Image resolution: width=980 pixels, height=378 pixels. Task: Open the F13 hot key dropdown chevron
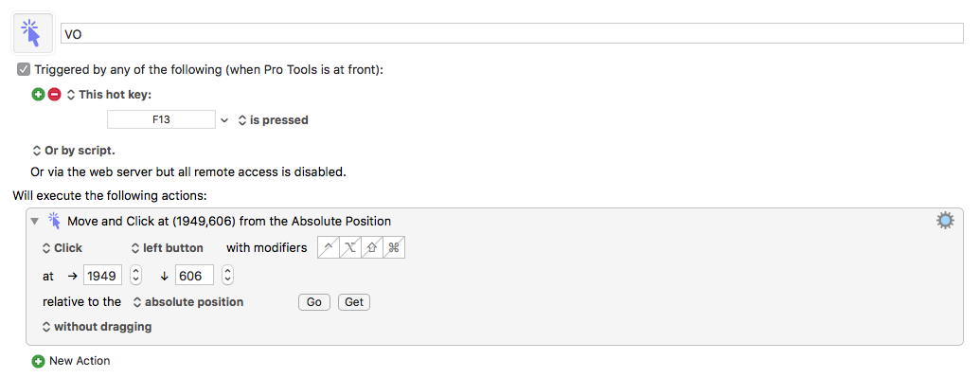[224, 119]
